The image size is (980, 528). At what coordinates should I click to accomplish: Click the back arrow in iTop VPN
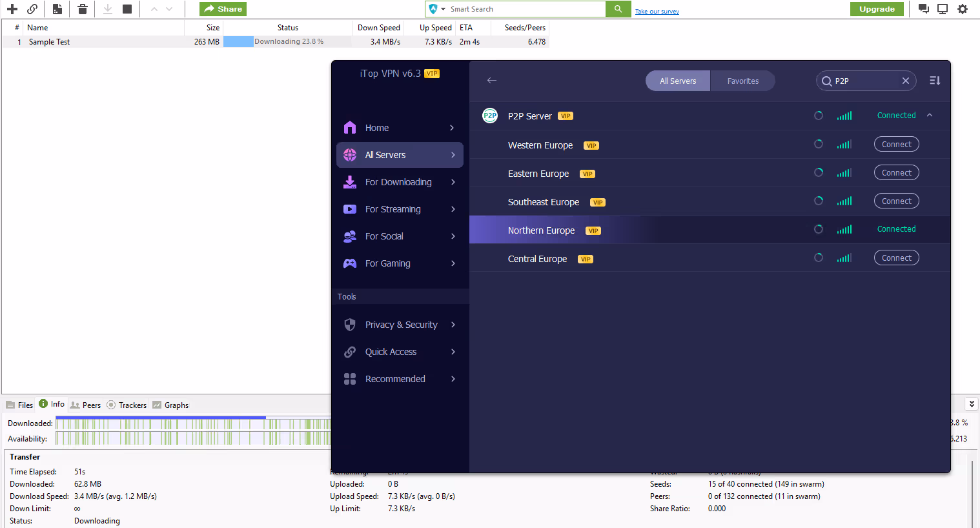(492, 80)
